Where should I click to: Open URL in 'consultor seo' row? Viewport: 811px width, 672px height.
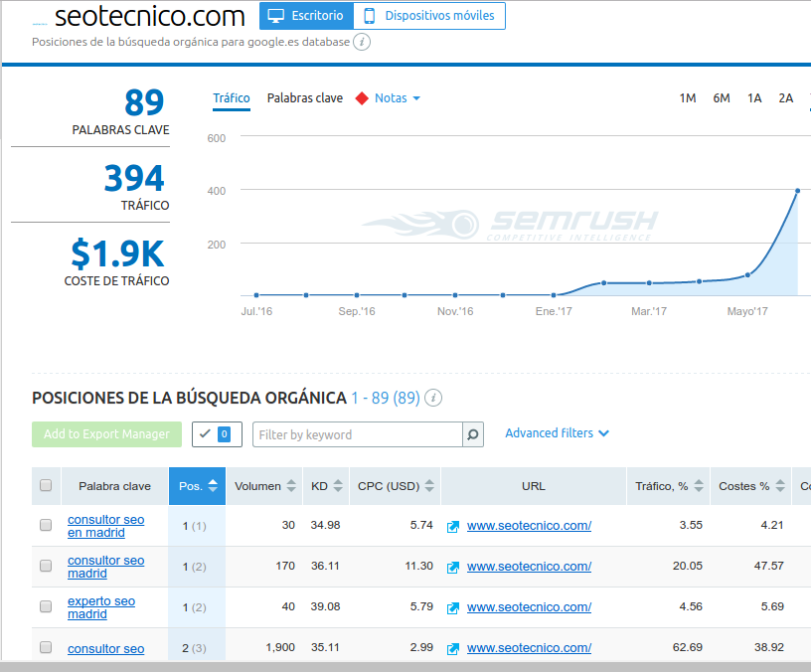pyautogui.click(x=529, y=648)
